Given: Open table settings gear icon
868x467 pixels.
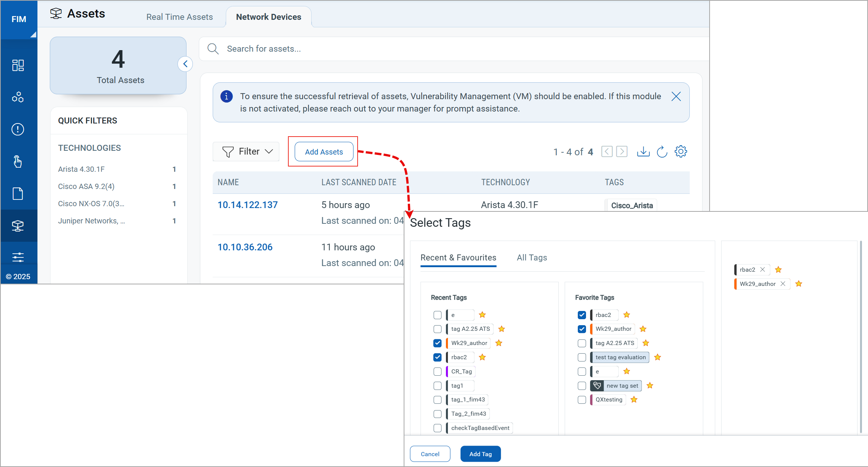Looking at the screenshot, I should 681,152.
